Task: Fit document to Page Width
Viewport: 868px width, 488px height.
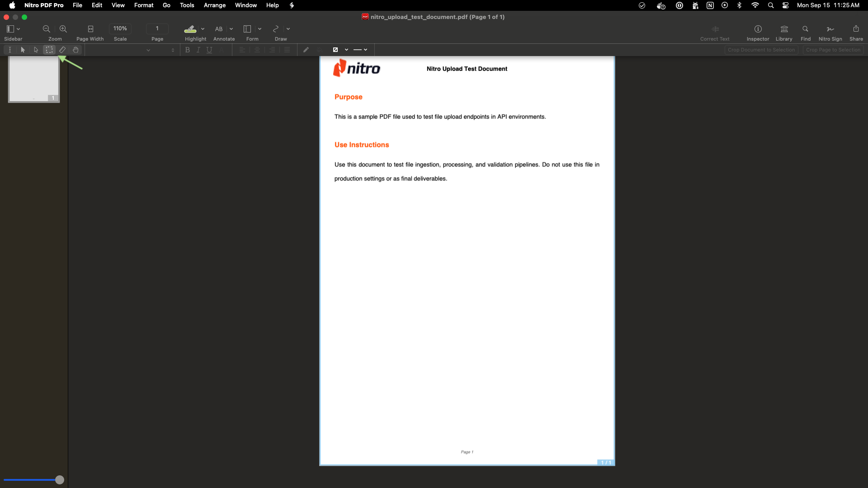Action: click(x=90, y=29)
